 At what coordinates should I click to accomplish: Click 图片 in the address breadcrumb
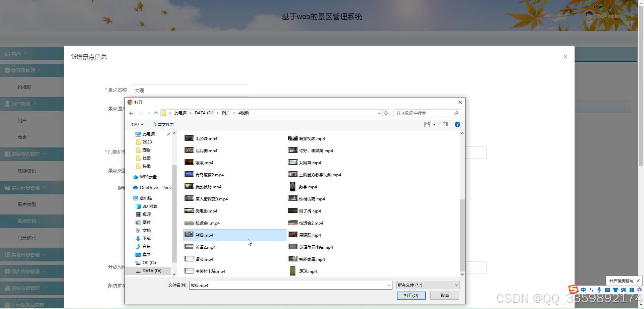(226, 113)
